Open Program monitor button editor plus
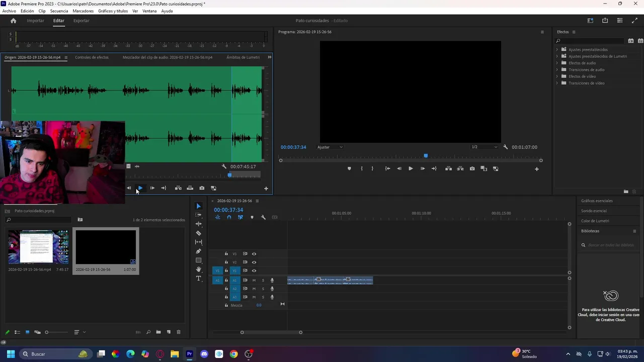644x362 pixels. (x=536, y=169)
